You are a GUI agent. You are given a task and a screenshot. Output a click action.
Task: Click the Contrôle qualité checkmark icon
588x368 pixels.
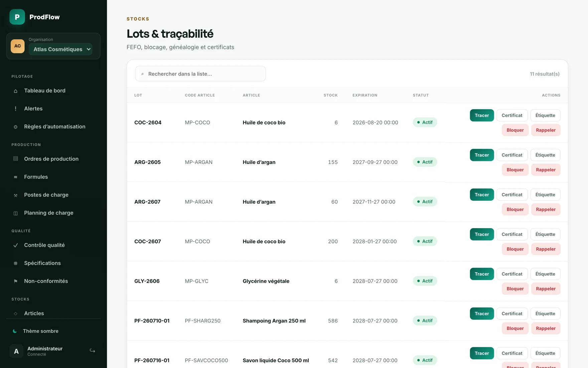(x=15, y=245)
